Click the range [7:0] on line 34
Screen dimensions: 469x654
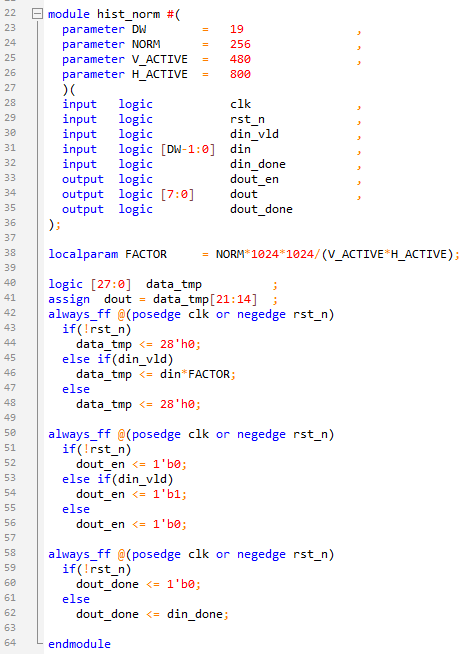pyautogui.click(x=177, y=194)
